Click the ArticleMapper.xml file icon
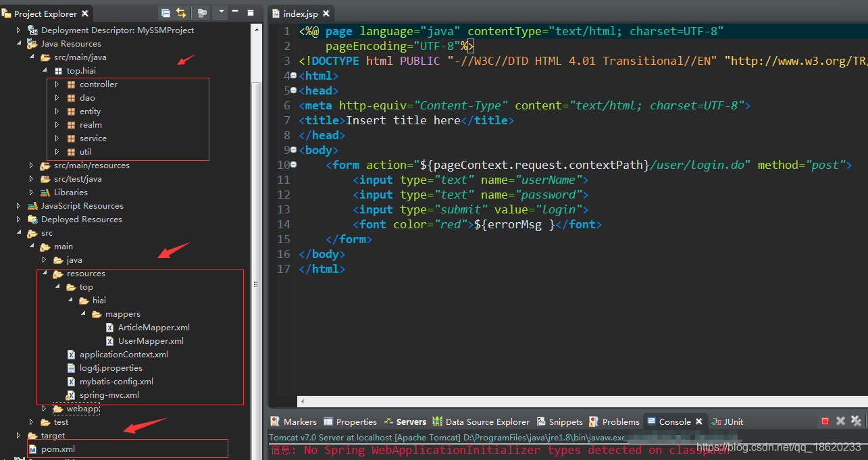This screenshot has width=868, height=460. [x=110, y=328]
